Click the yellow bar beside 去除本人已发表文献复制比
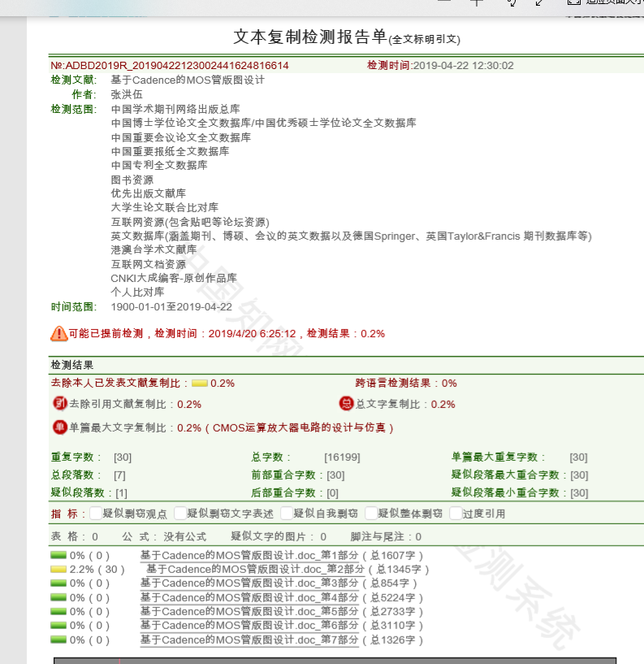644x664 pixels. point(199,384)
